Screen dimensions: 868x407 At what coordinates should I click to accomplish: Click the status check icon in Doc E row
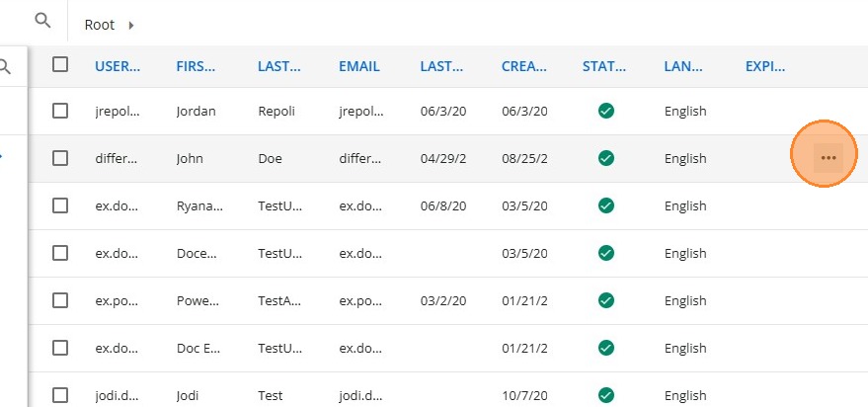pos(606,348)
